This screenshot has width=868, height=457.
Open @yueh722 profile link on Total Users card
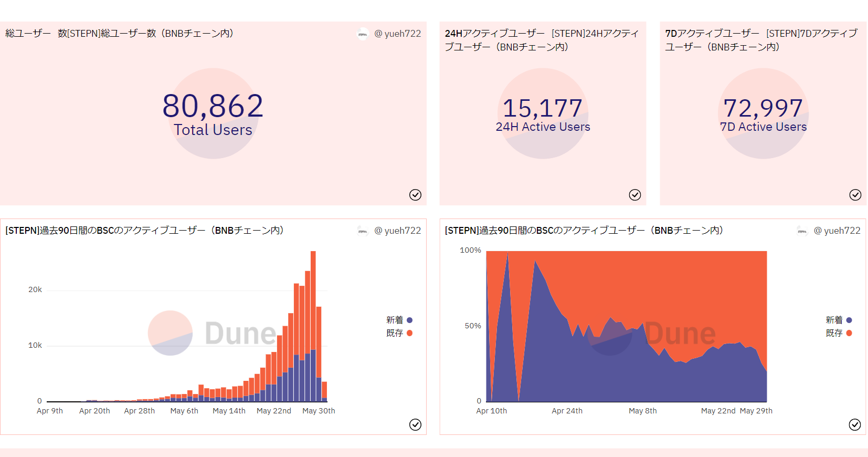coord(397,34)
